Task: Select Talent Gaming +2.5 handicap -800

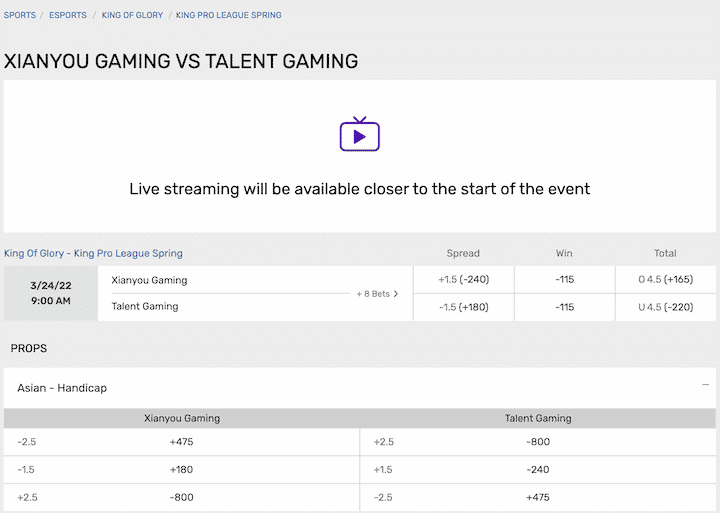Action: click(x=538, y=442)
